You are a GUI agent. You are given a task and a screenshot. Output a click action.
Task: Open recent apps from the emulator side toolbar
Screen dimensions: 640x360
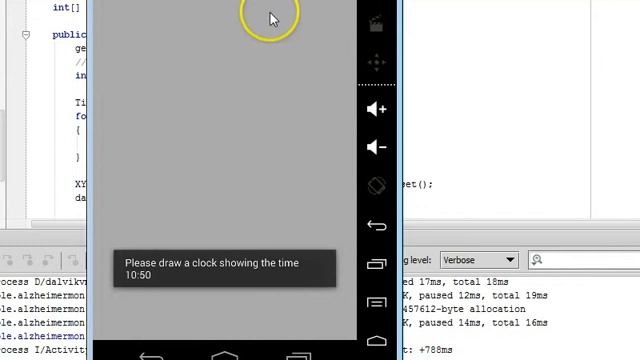[376, 264]
